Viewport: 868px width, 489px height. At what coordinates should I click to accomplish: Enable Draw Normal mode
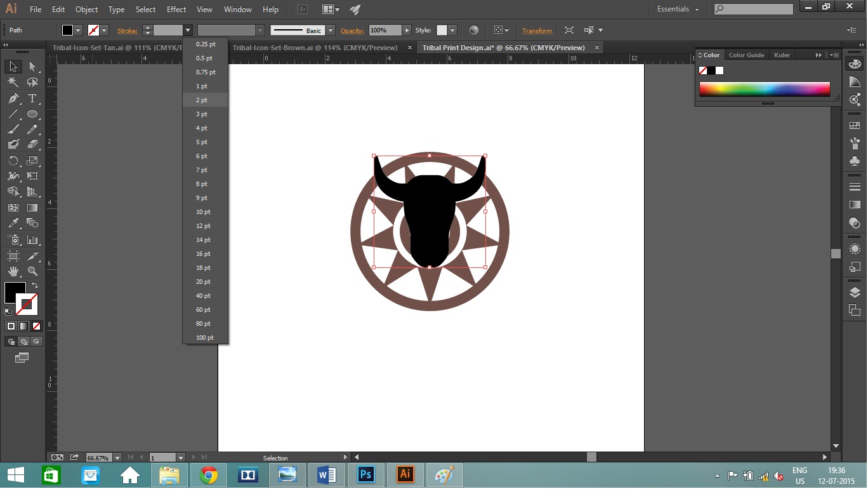tap(11, 342)
